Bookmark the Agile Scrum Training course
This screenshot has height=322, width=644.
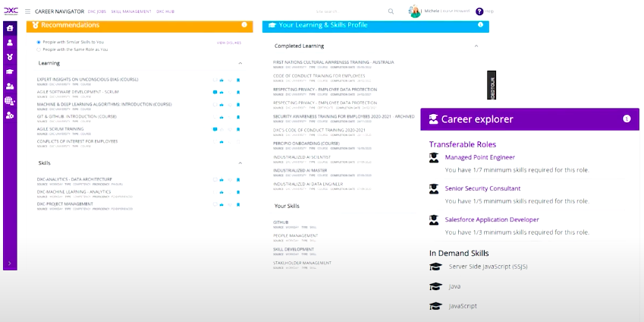tap(238, 130)
